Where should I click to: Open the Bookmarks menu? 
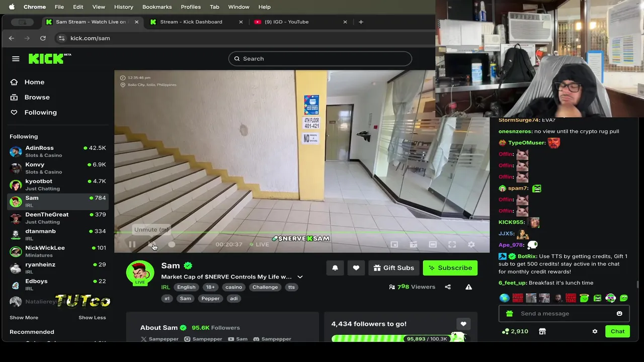click(x=157, y=7)
